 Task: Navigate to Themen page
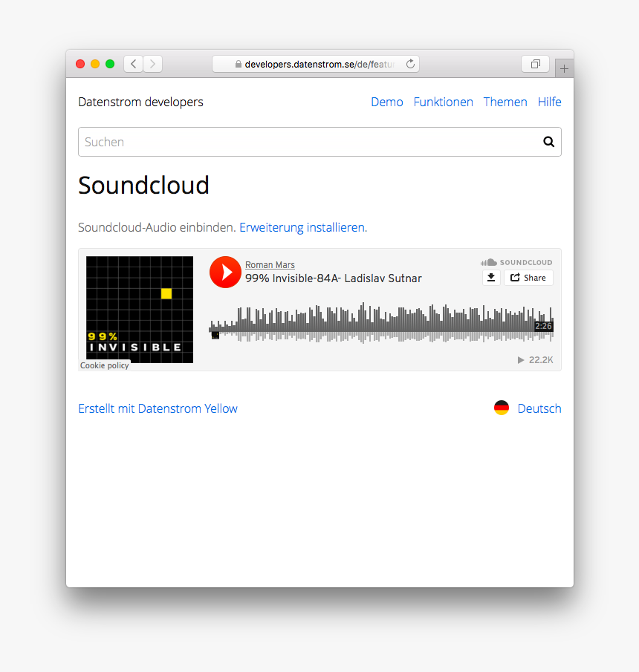(505, 102)
